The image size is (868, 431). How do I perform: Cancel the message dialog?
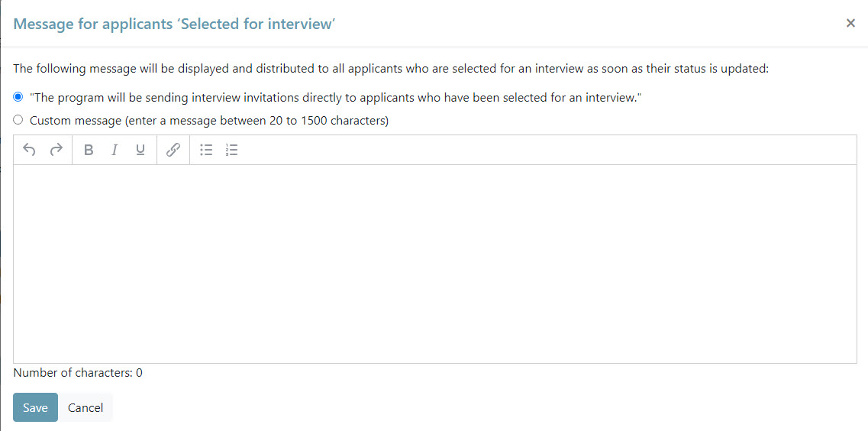[x=86, y=407]
